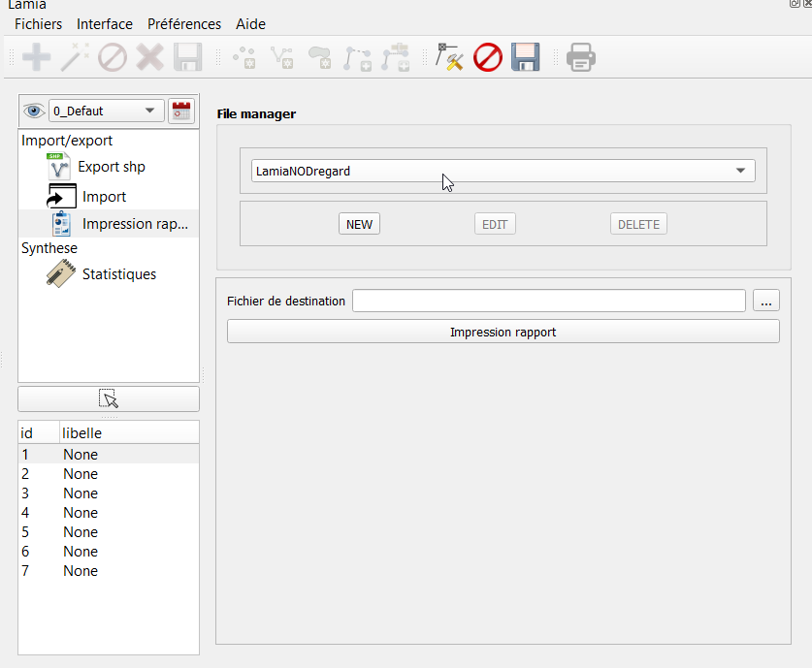Select table row with id 5

click(109, 532)
